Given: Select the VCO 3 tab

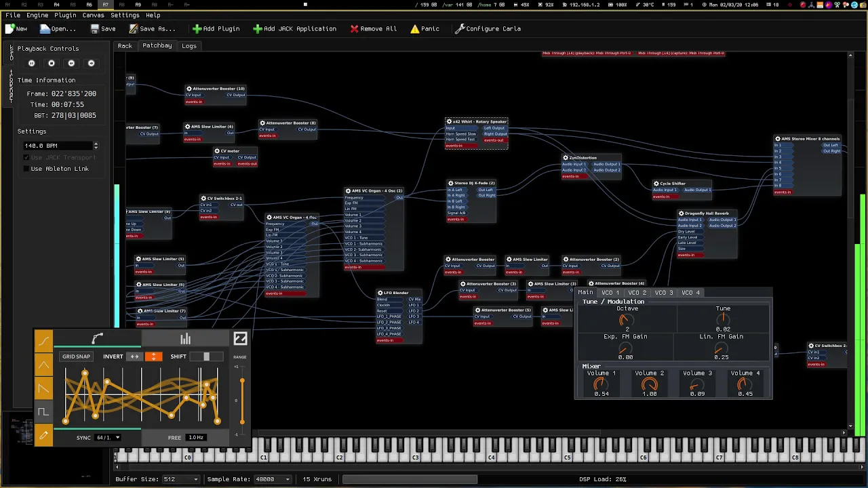Looking at the screenshot, I should click(x=664, y=293).
